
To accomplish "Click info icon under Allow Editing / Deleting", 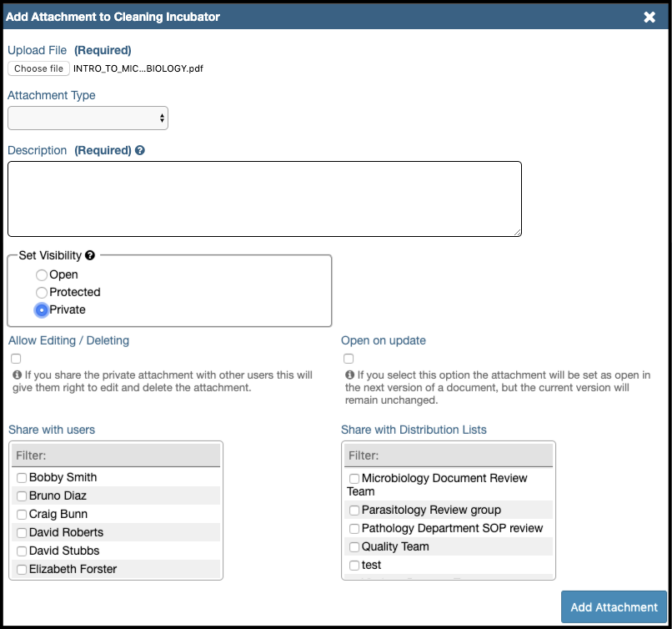I will tap(17, 375).
